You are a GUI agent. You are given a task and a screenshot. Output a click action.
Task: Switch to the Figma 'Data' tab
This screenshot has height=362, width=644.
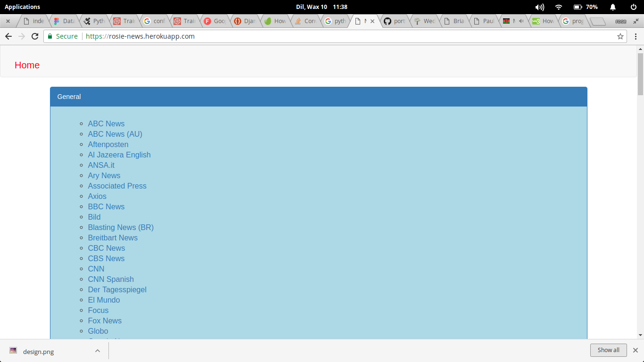pos(65,21)
